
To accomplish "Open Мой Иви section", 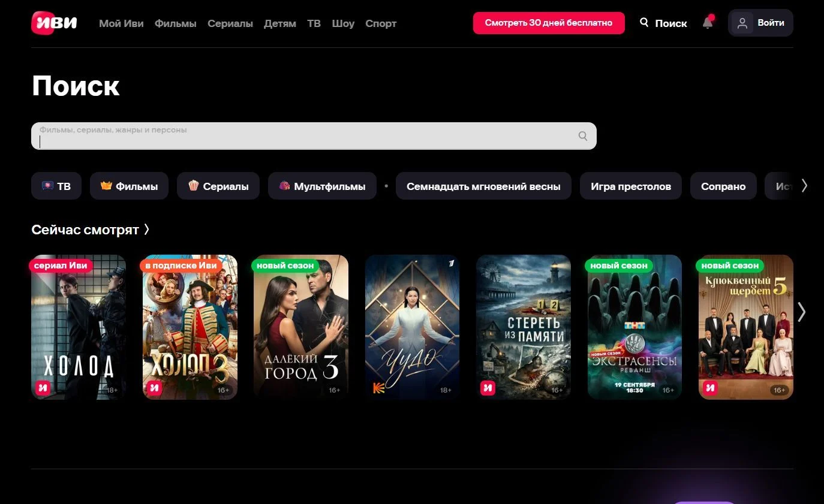I will [x=122, y=23].
